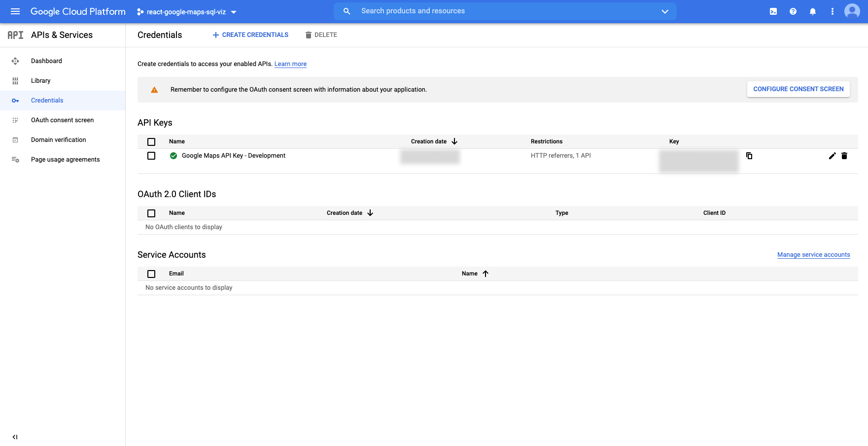The width and height of the screenshot is (868, 446).
Task: Sort API Keys by Creation date
Action: coord(434,141)
